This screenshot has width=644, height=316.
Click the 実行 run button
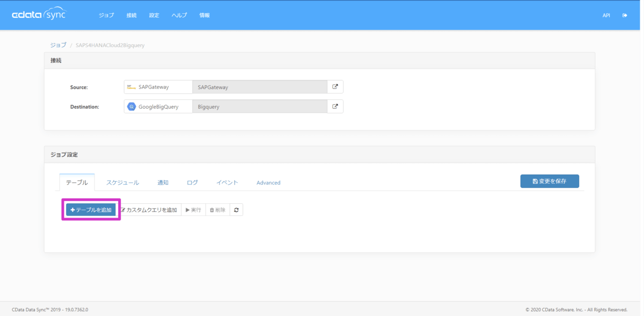(x=193, y=210)
